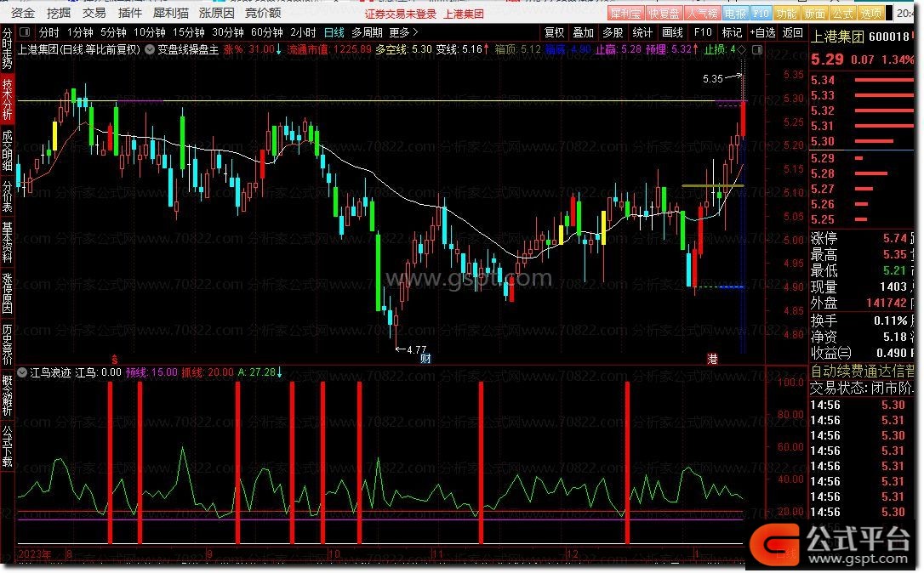
Task: Click the panel icon at the indicator bar's right end
Action: click(x=757, y=49)
